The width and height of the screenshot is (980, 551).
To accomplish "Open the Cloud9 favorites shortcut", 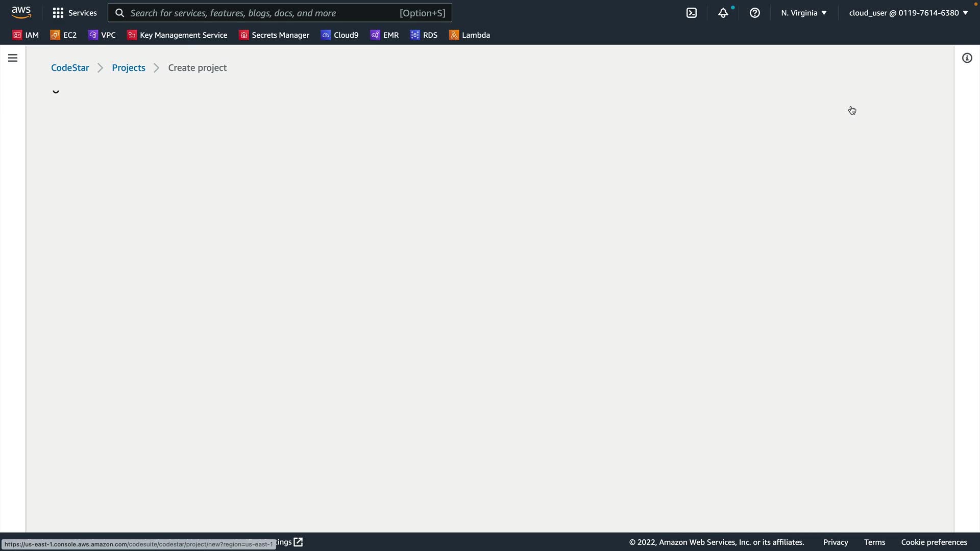I will pyautogui.click(x=339, y=35).
